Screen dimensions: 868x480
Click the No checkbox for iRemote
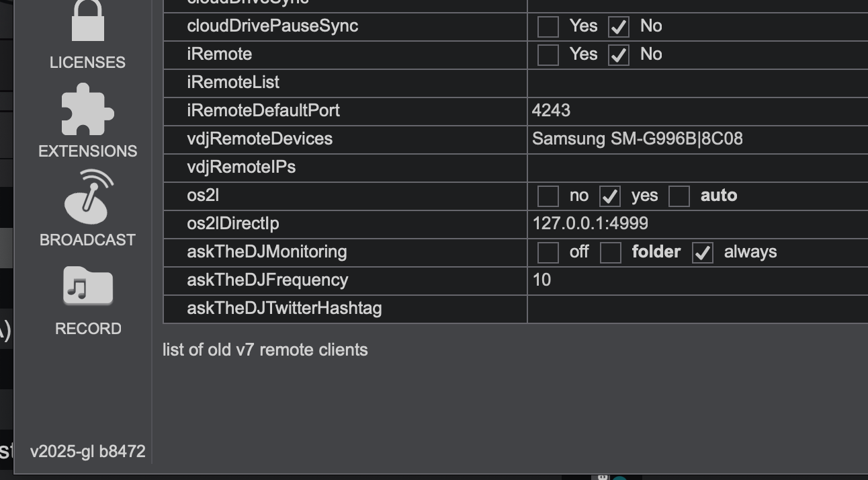[x=619, y=54]
